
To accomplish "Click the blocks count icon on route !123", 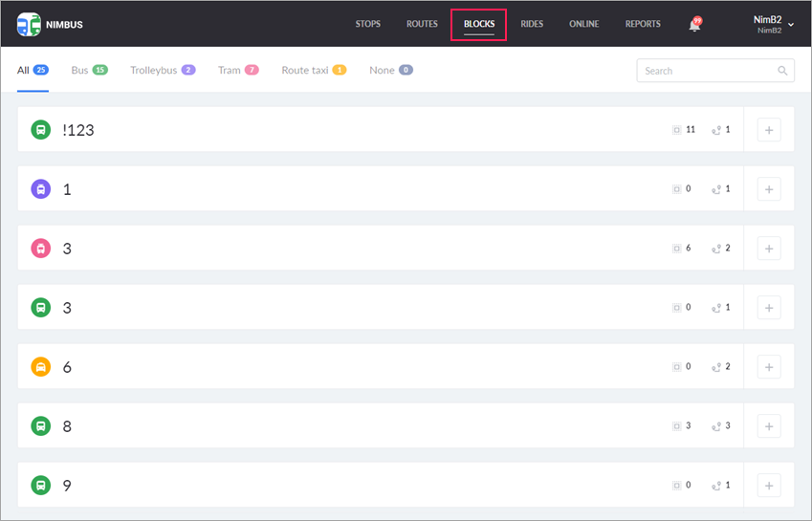I will 677,130.
